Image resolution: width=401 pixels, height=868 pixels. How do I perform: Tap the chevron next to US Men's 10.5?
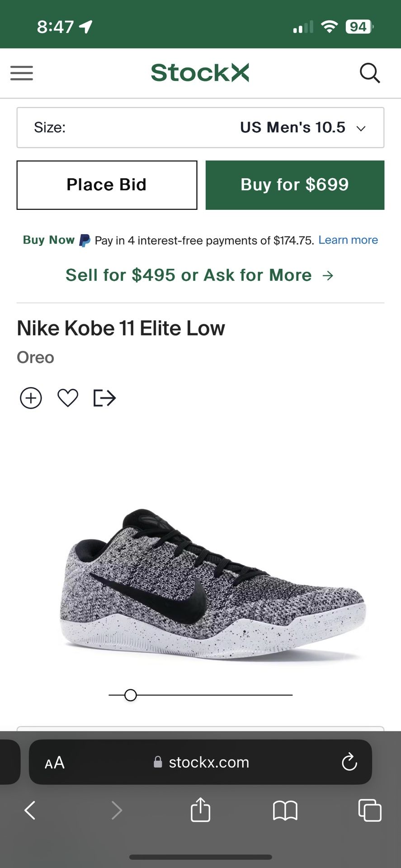pyautogui.click(x=361, y=128)
